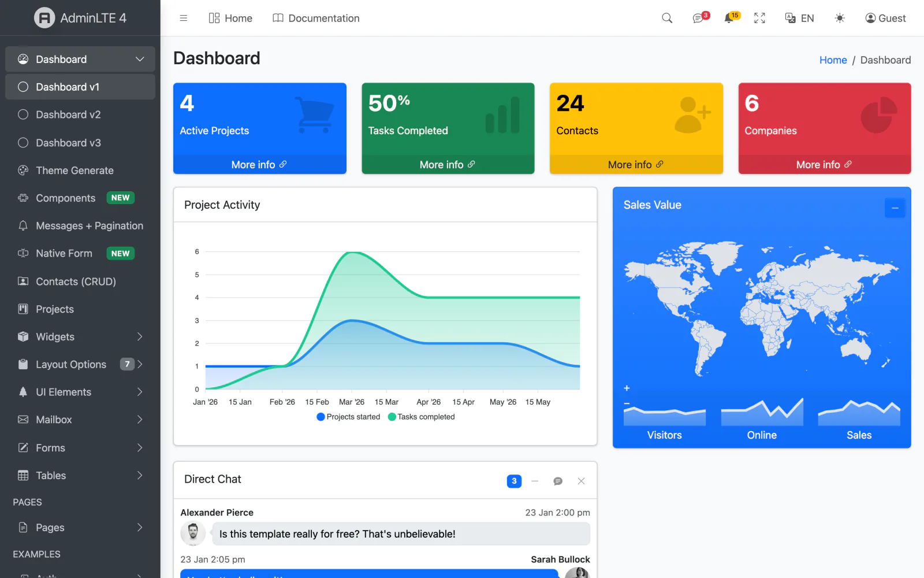
Task: Go to Home in top navbar
Action: tap(230, 18)
